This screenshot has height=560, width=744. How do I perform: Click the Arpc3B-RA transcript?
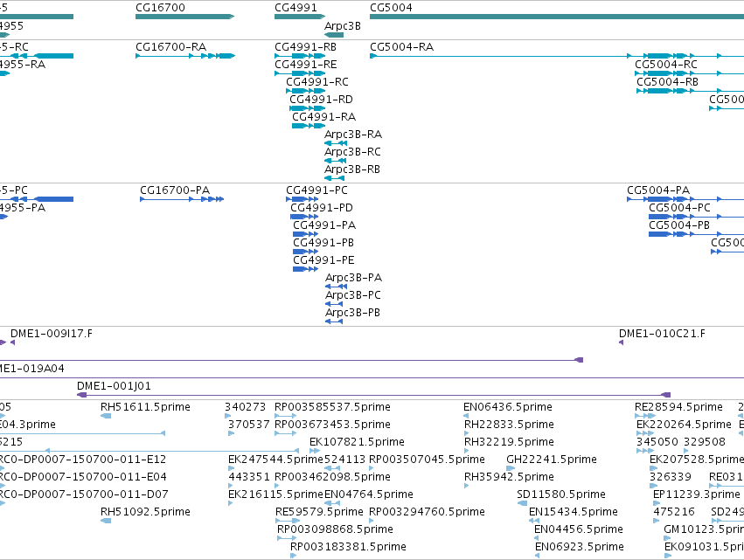coord(336,143)
